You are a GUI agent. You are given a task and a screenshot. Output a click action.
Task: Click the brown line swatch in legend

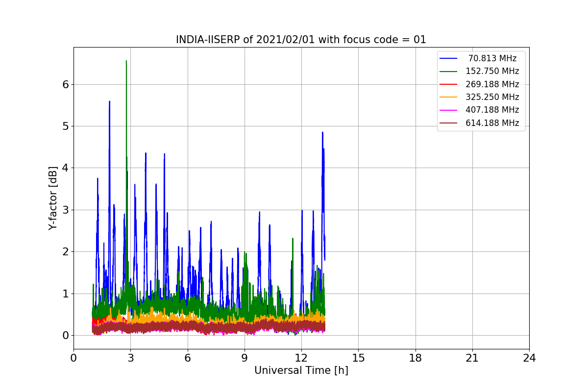pyautogui.click(x=449, y=123)
